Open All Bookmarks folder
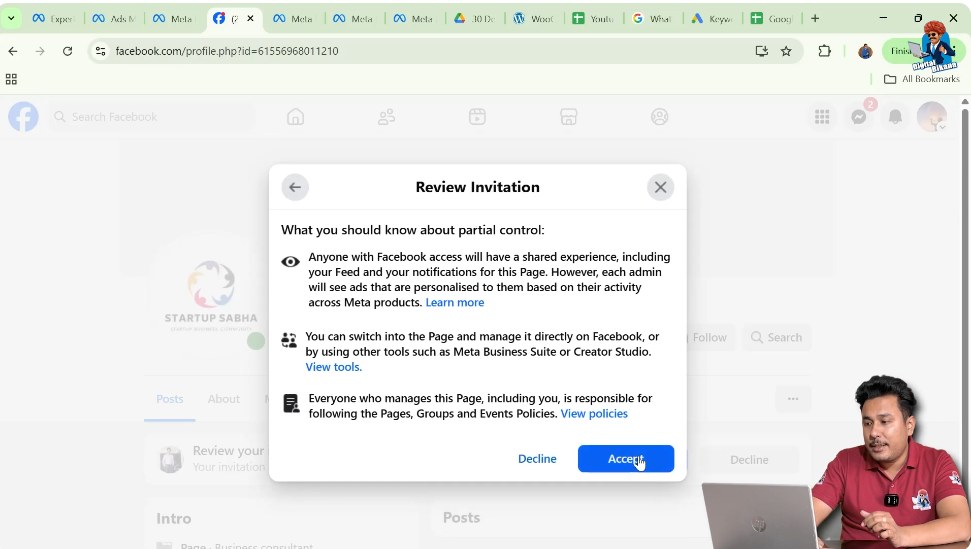 coord(921,79)
